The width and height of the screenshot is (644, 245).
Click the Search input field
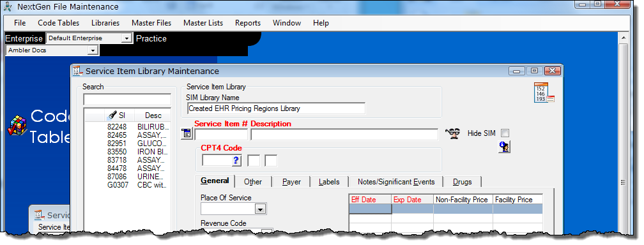[127, 100]
